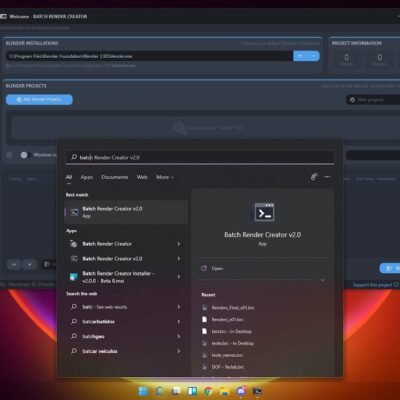Open Google Chrome from the taskbar
Screen dimensions: 400x400
208,391
